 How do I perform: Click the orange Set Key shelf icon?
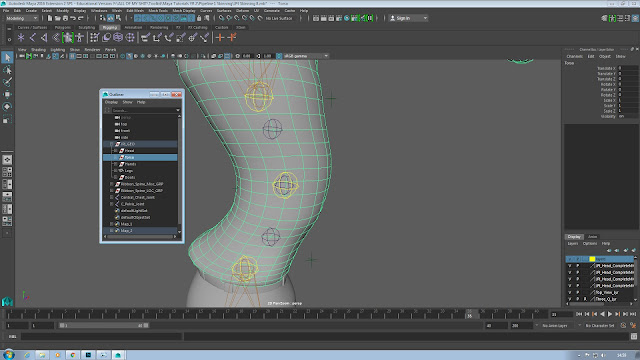pyautogui.click(x=220, y=38)
